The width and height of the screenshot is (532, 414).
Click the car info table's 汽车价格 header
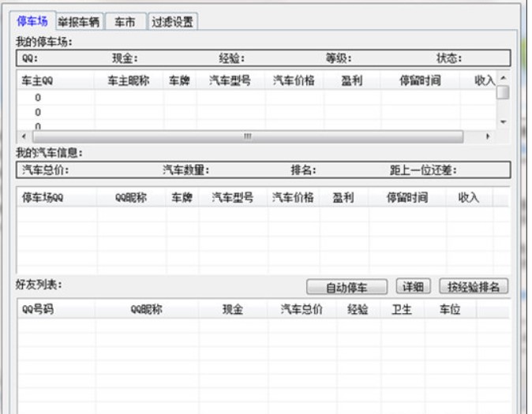pyautogui.click(x=293, y=197)
